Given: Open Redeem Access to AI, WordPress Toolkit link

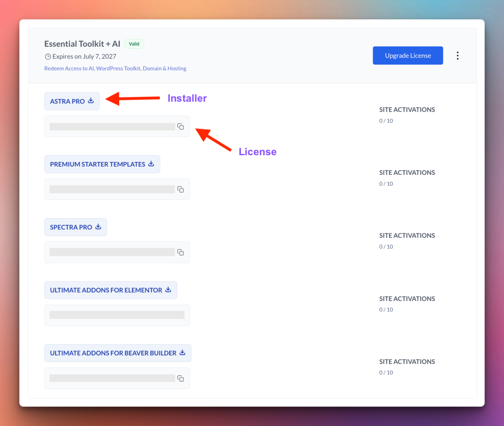Looking at the screenshot, I should (x=115, y=68).
